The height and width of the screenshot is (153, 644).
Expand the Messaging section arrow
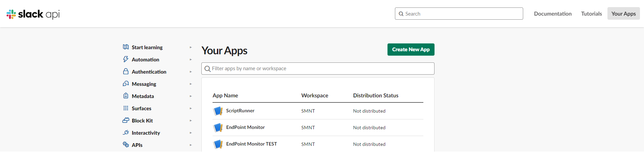coord(191,84)
